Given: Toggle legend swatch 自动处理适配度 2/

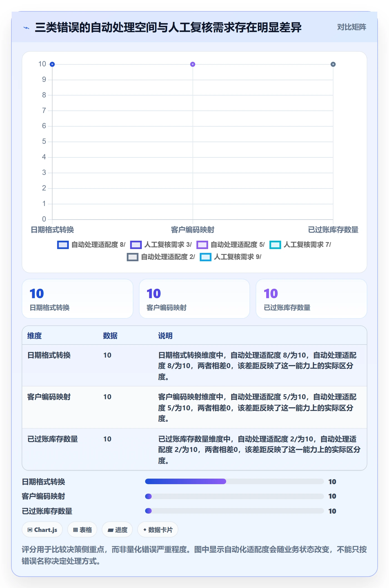Looking at the screenshot, I should [x=133, y=257].
